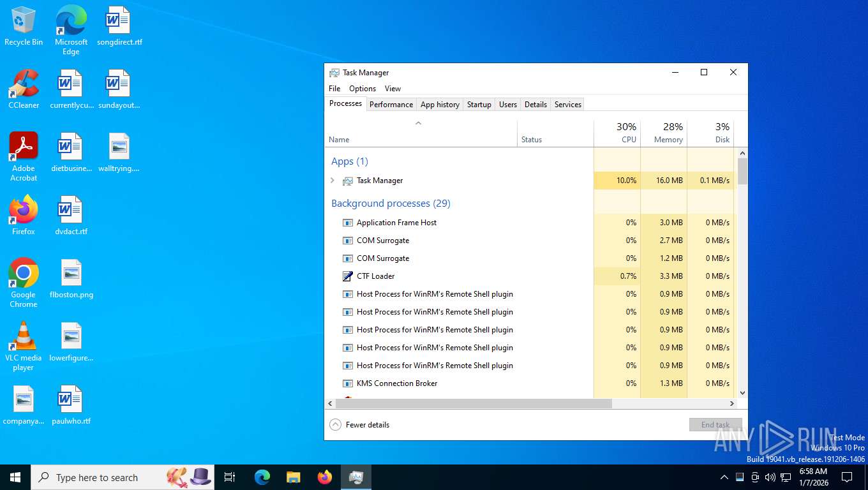The width and height of the screenshot is (868, 490).
Task: Open the network icon in system tray
Action: click(786, 477)
